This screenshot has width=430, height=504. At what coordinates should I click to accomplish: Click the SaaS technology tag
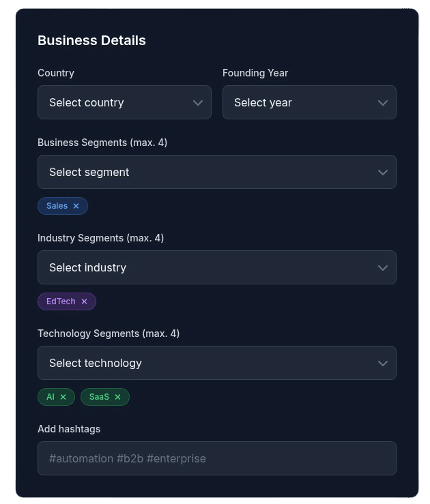coord(99,397)
